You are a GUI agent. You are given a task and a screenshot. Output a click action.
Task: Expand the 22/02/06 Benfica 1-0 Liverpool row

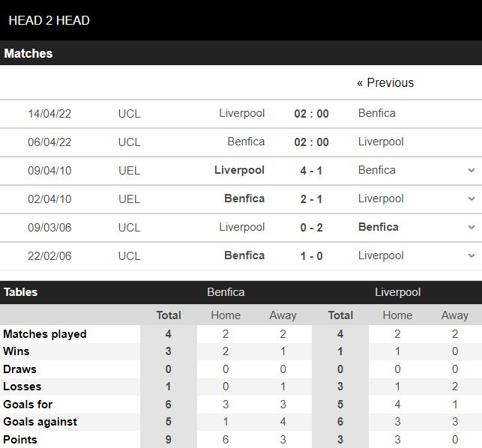472,255
